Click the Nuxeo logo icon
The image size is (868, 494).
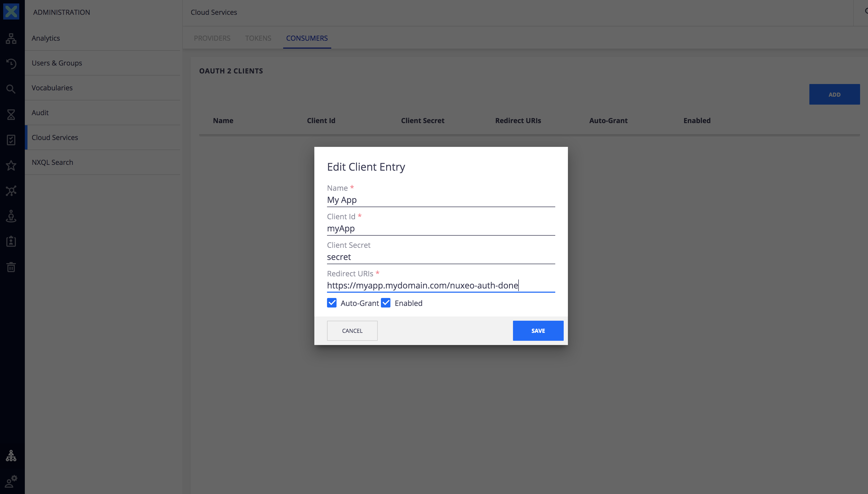(11, 12)
